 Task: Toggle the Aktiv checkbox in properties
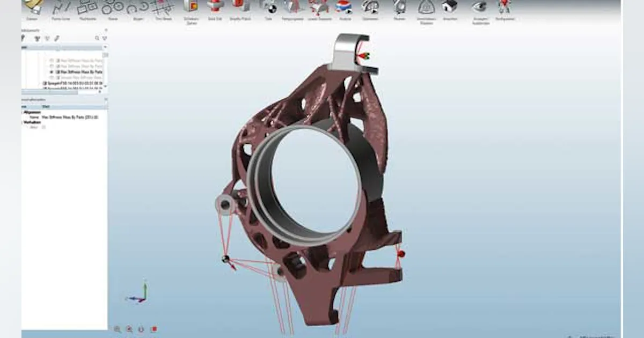click(x=44, y=128)
